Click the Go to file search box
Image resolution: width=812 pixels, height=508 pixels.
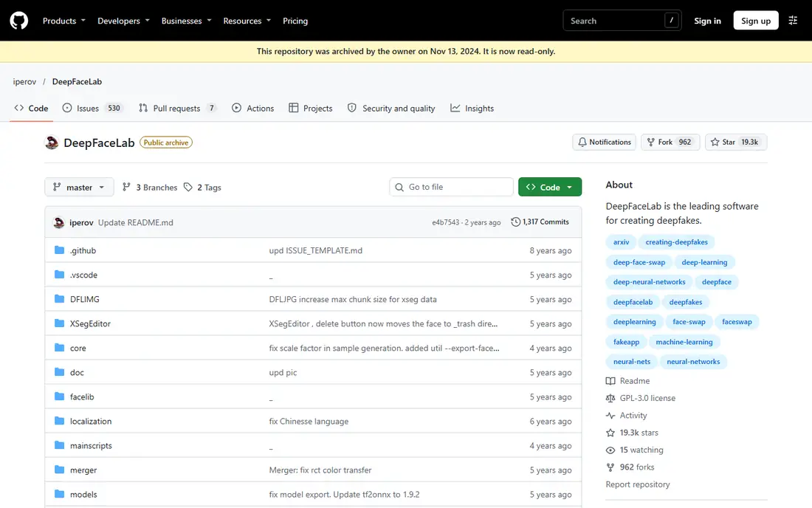[451, 187]
